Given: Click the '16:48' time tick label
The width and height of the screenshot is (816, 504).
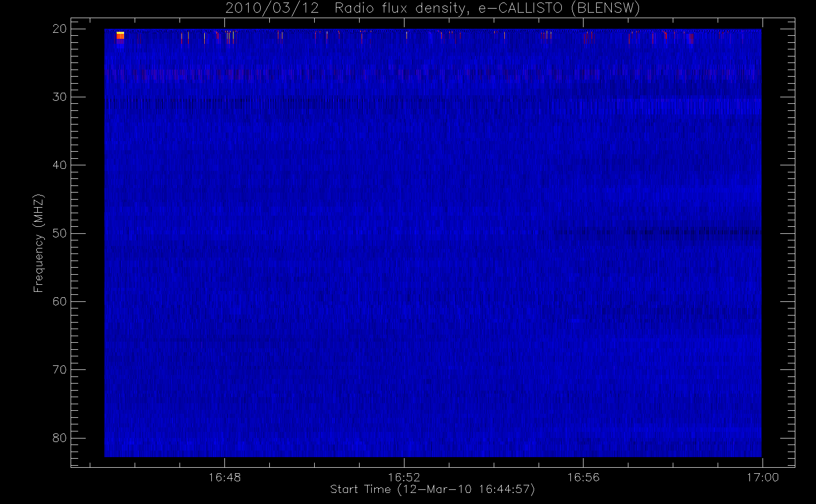Looking at the screenshot, I should 224,477.
